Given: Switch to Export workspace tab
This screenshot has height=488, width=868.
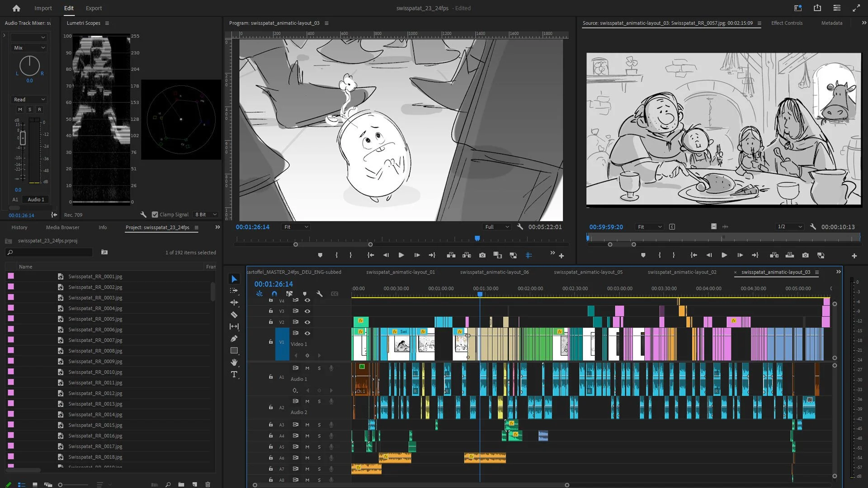Looking at the screenshot, I should [94, 8].
